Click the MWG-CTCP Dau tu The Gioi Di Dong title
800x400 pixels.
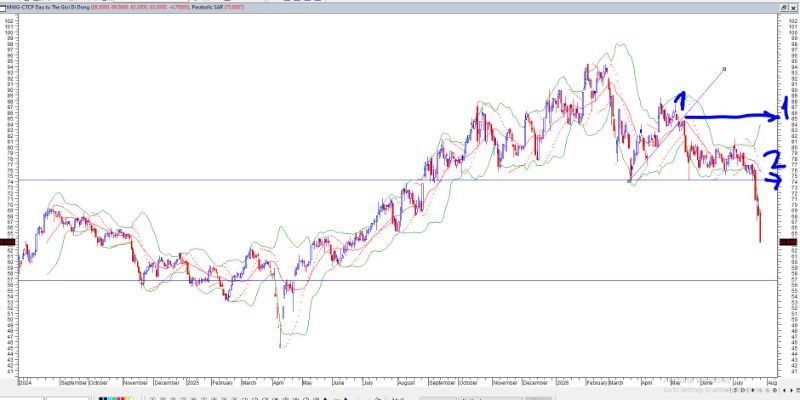pos(48,8)
